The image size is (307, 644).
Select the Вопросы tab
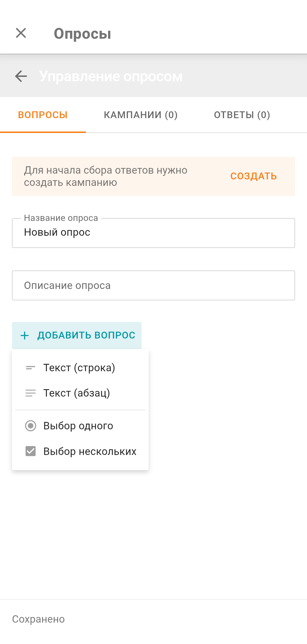coord(43,115)
